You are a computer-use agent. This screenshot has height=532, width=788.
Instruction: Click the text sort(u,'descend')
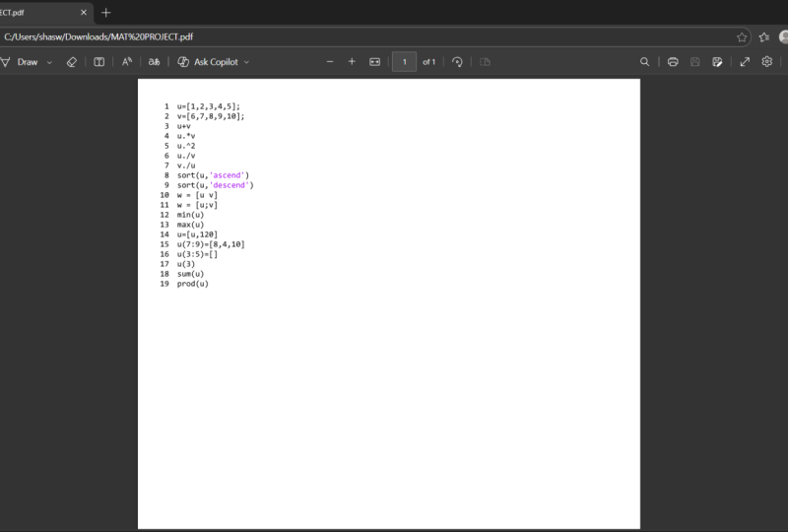pyautogui.click(x=215, y=185)
